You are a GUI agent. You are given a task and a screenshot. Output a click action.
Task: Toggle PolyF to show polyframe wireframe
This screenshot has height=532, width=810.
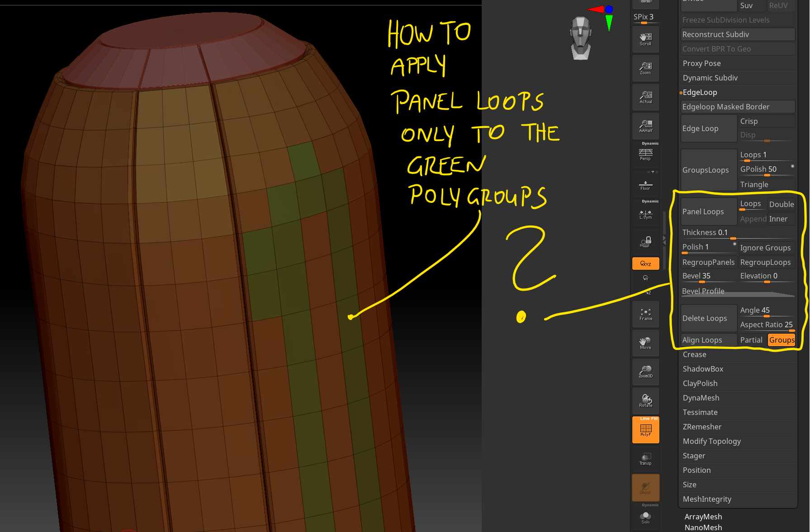click(645, 429)
